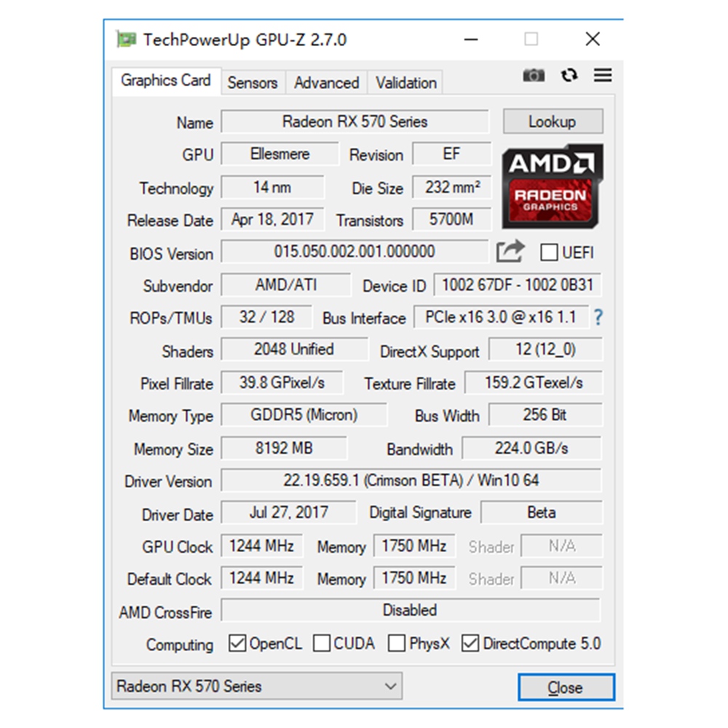
Task: Select the Die Size field 232 mm²
Action: click(452, 187)
